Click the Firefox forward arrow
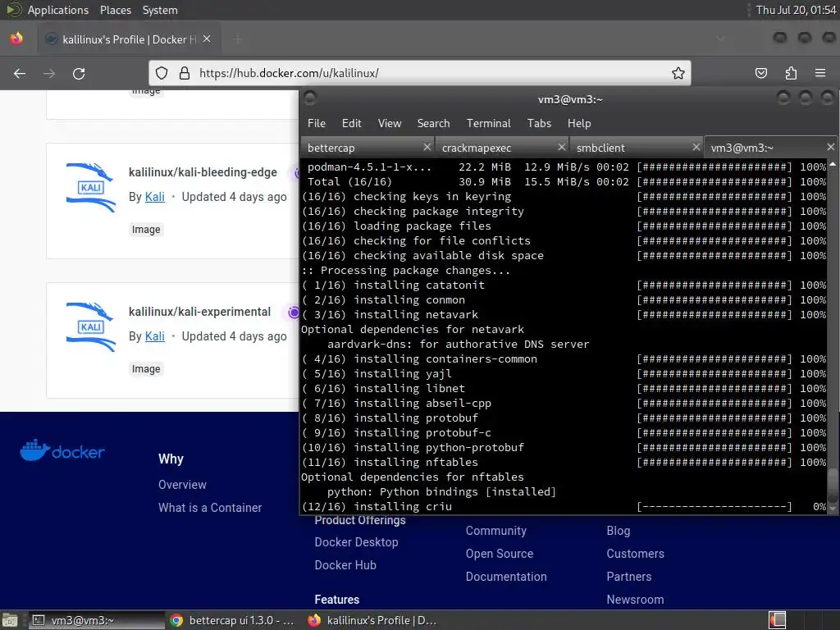The image size is (840, 630). [x=49, y=73]
